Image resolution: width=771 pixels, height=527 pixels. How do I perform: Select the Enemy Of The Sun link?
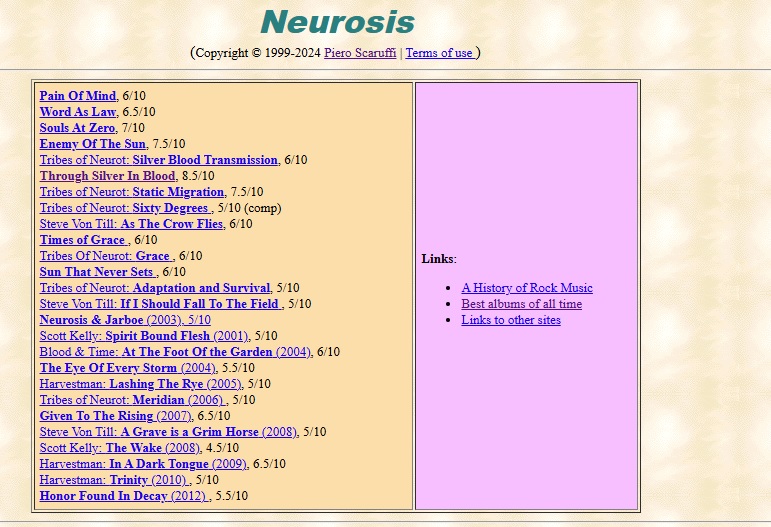point(92,144)
